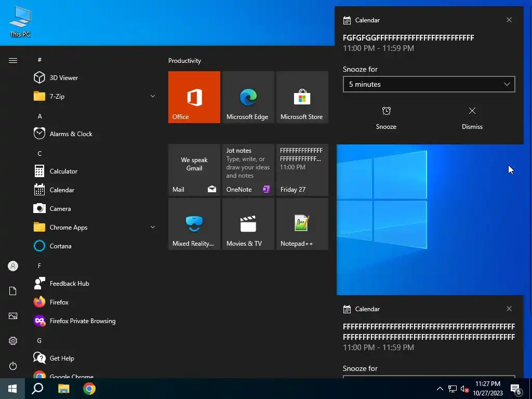Jump to apps via letter C header
This screenshot has height=399, width=532.
coord(39,153)
